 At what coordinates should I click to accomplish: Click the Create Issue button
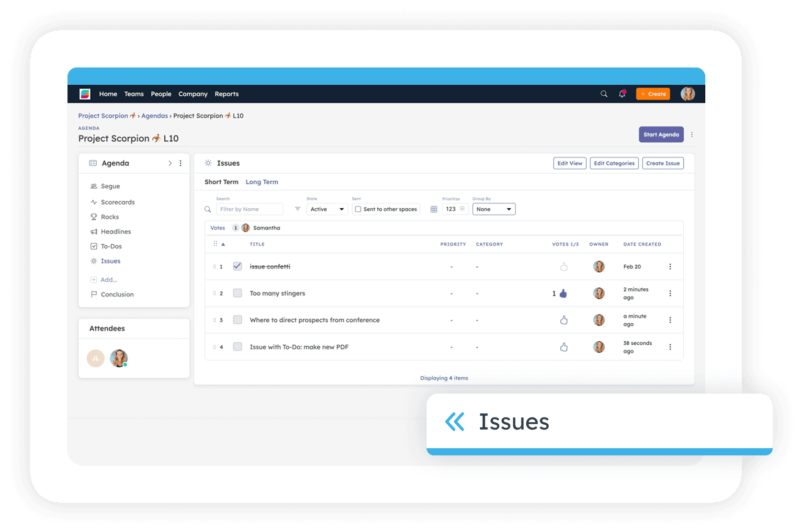coord(663,163)
